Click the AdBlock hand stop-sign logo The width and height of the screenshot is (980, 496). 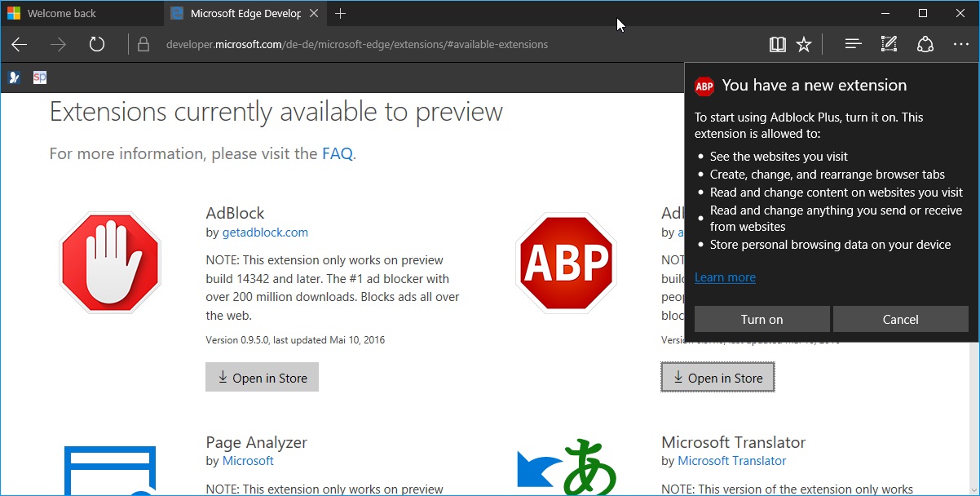click(110, 263)
